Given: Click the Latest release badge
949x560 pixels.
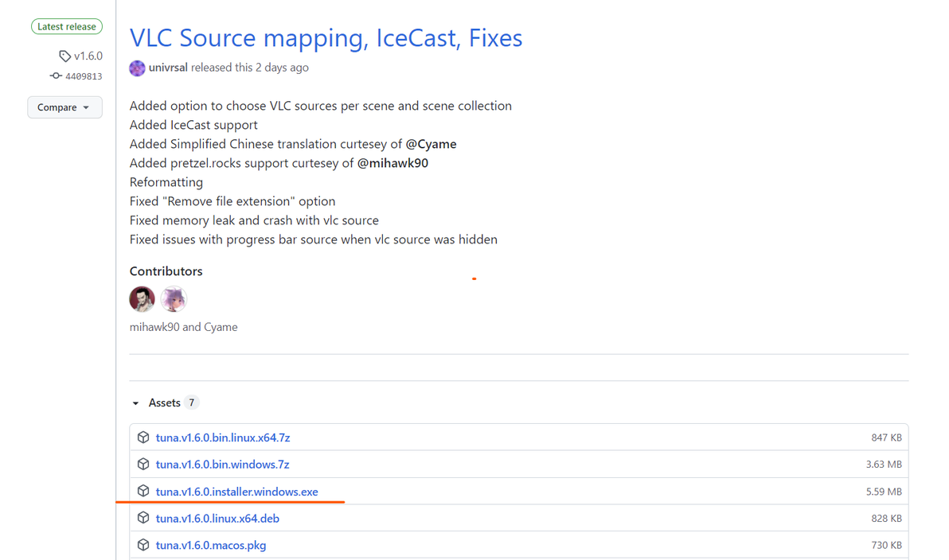Looking at the screenshot, I should coord(67,26).
